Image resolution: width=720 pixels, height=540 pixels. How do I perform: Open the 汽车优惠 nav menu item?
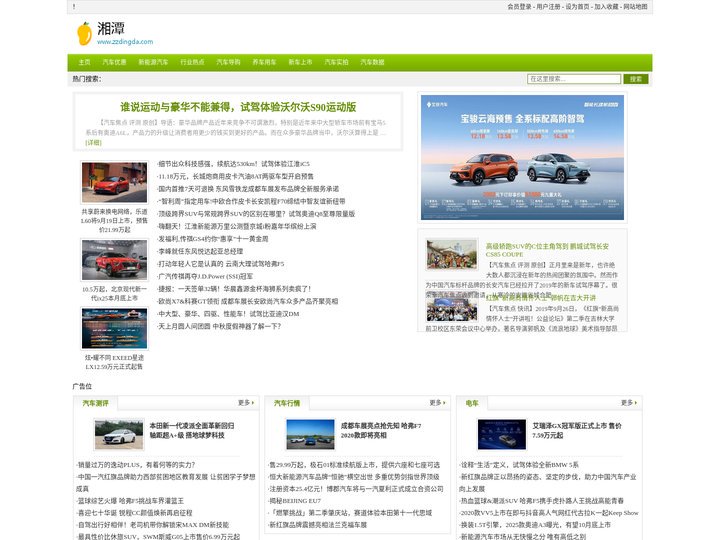(x=114, y=62)
